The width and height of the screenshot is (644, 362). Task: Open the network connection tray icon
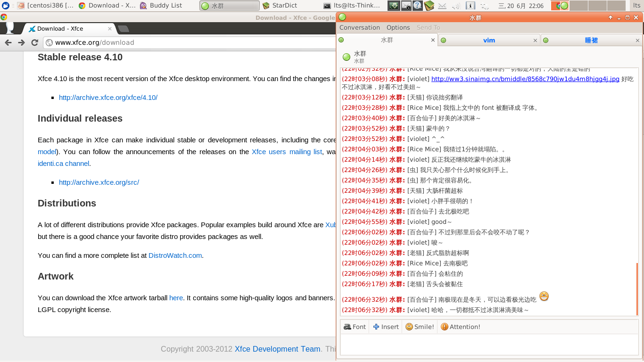click(x=484, y=6)
